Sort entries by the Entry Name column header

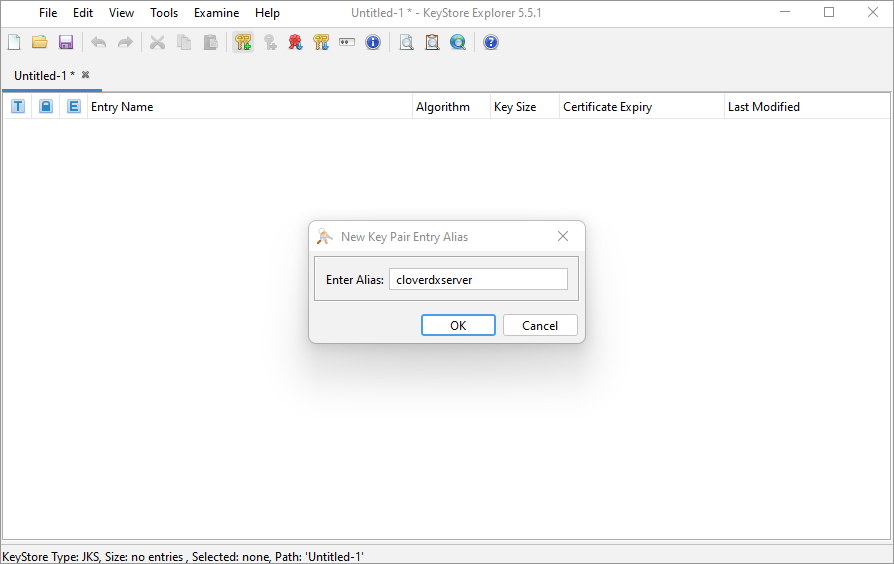pyautogui.click(x=250, y=107)
